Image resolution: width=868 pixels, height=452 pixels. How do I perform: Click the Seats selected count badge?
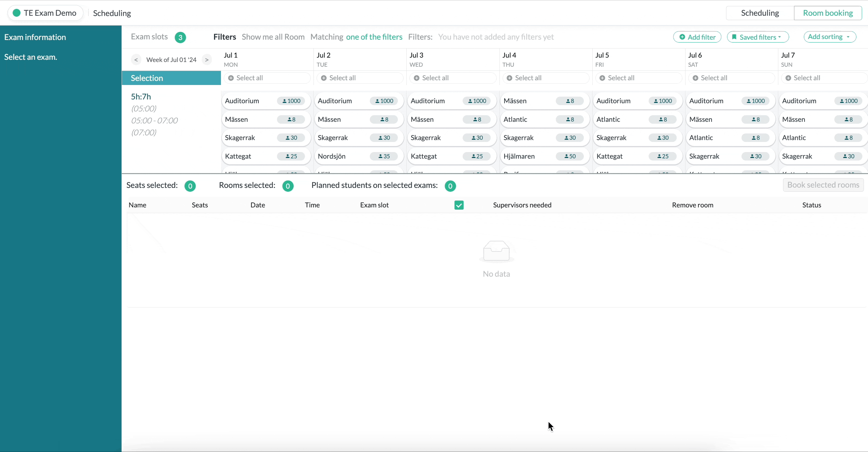pos(190,186)
